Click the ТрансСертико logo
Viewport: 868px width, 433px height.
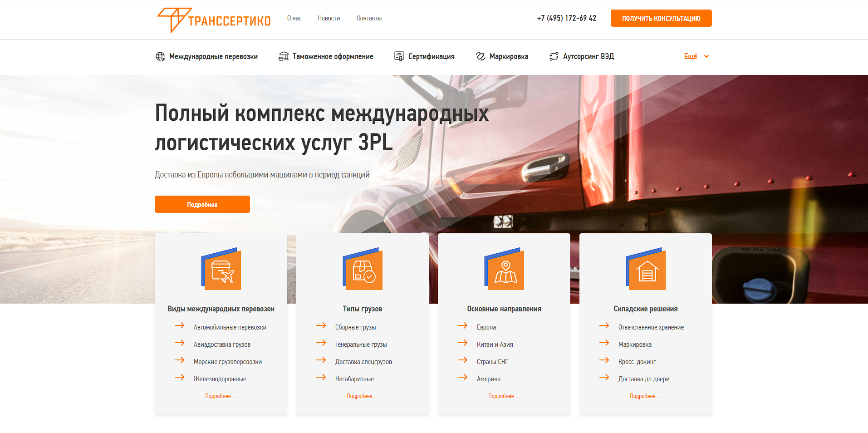pos(213,20)
